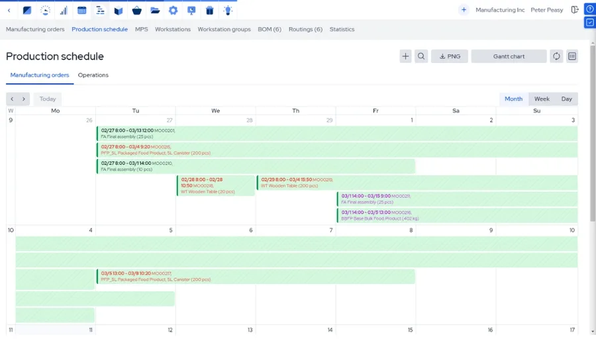Screen dimensions: 596x364
Task: Open order MO00219 WT Wooden Table (200 pcs)
Action: pos(417,183)
